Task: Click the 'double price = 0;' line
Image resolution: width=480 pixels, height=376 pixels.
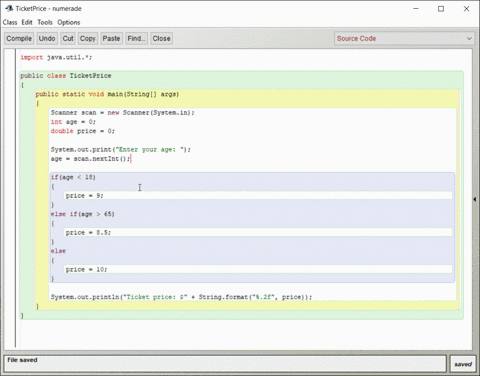Action: pyautogui.click(x=83, y=131)
